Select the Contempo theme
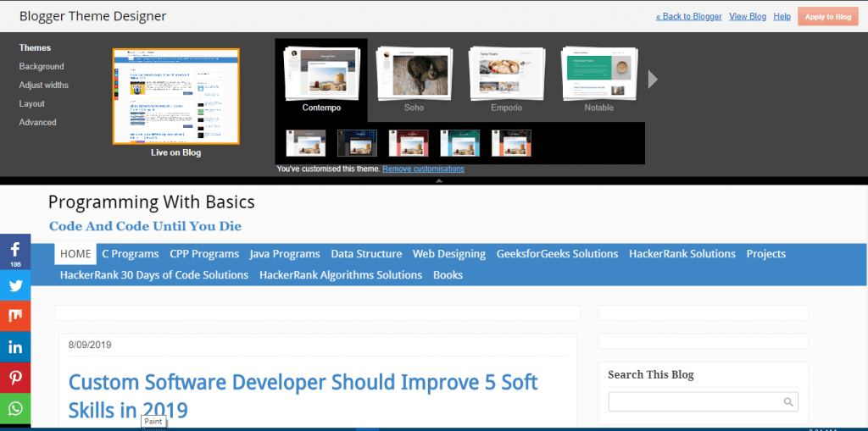This screenshot has width=868, height=431. click(321, 80)
